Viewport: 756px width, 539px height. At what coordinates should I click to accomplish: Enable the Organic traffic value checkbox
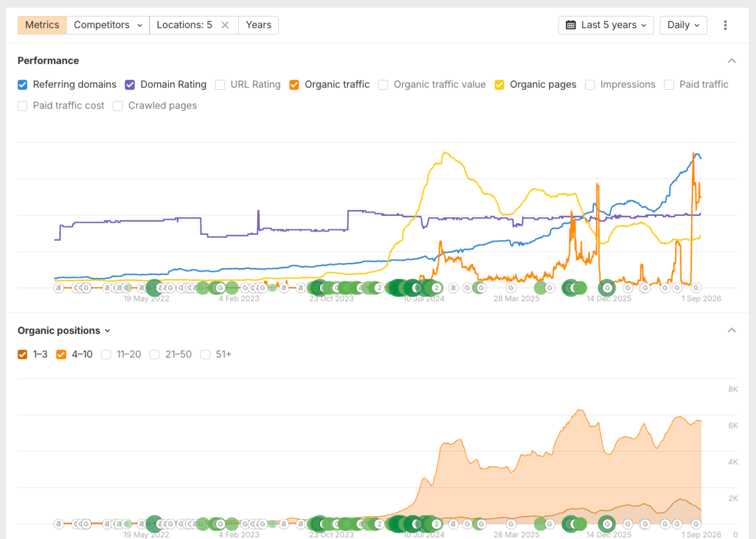click(383, 85)
